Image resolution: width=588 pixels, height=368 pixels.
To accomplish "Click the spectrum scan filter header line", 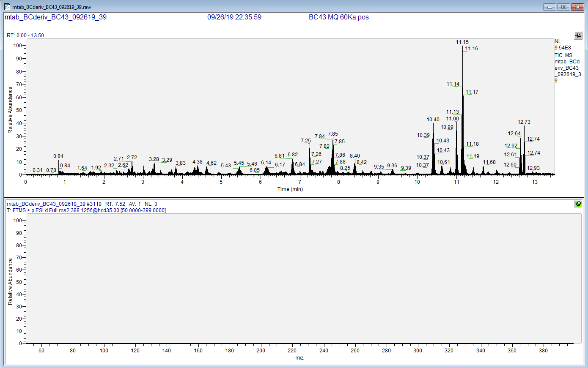I will pyautogui.click(x=86, y=210).
